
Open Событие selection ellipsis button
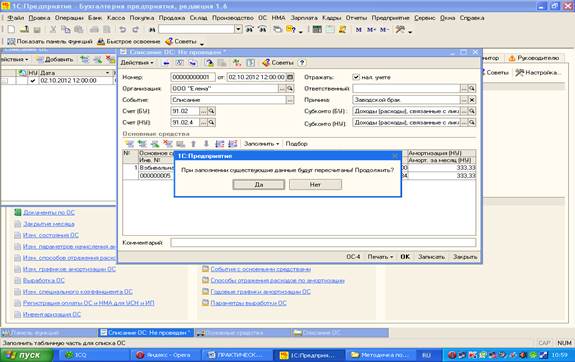pyautogui.click(x=290, y=100)
